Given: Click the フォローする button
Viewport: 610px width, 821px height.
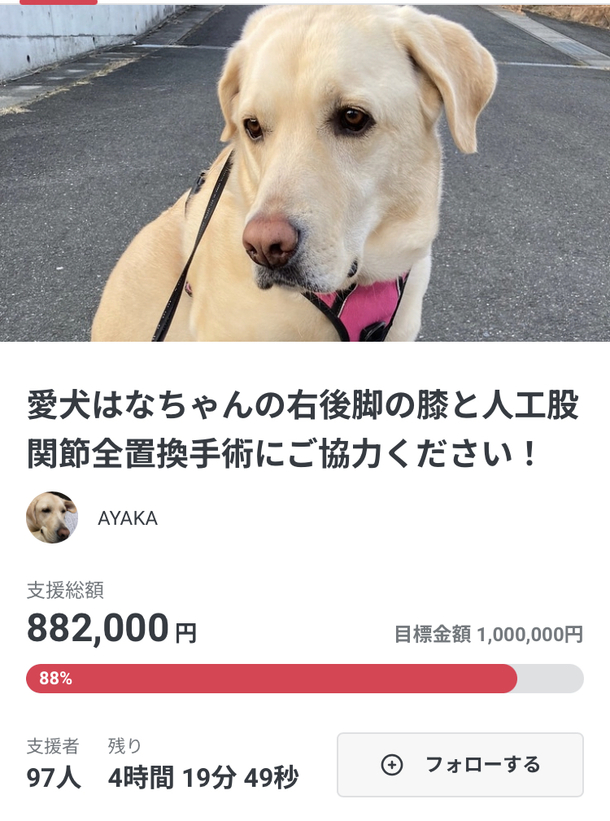Looking at the screenshot, I should 460,764.
